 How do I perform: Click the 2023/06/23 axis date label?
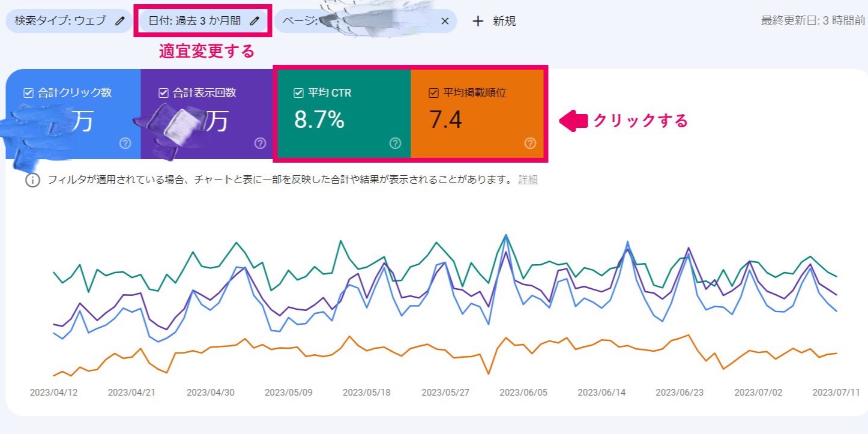click(x=680, y=393)
